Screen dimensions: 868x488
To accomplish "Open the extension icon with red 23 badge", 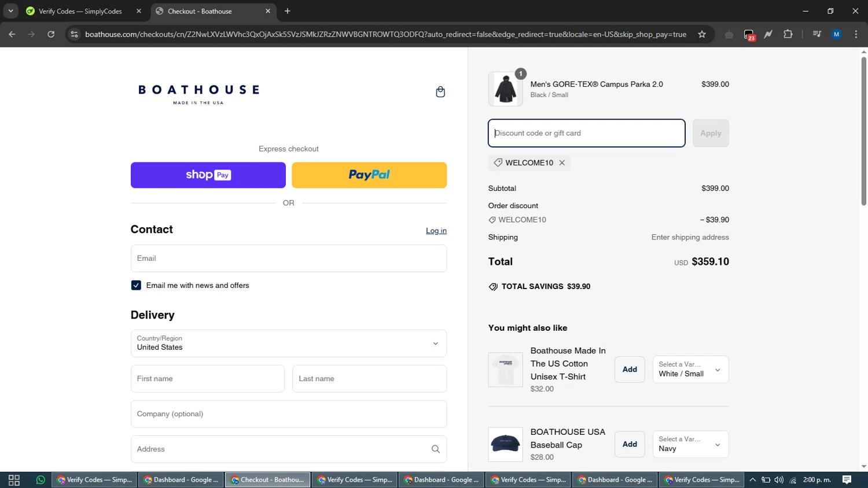I will [749, 35].
